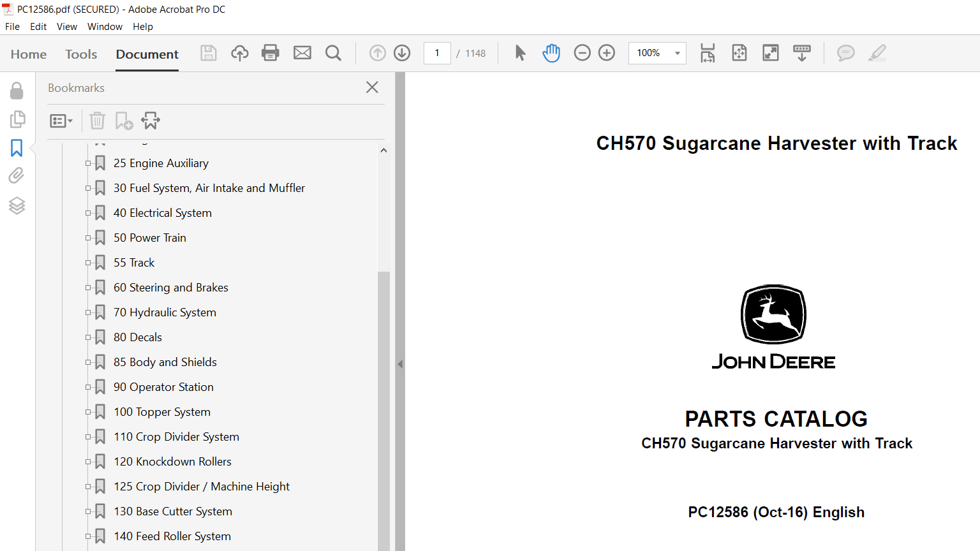Open bookmark 110 Crop Divider System
The width and height of the screenshot is (980, 551).
(x=177, y=437)
